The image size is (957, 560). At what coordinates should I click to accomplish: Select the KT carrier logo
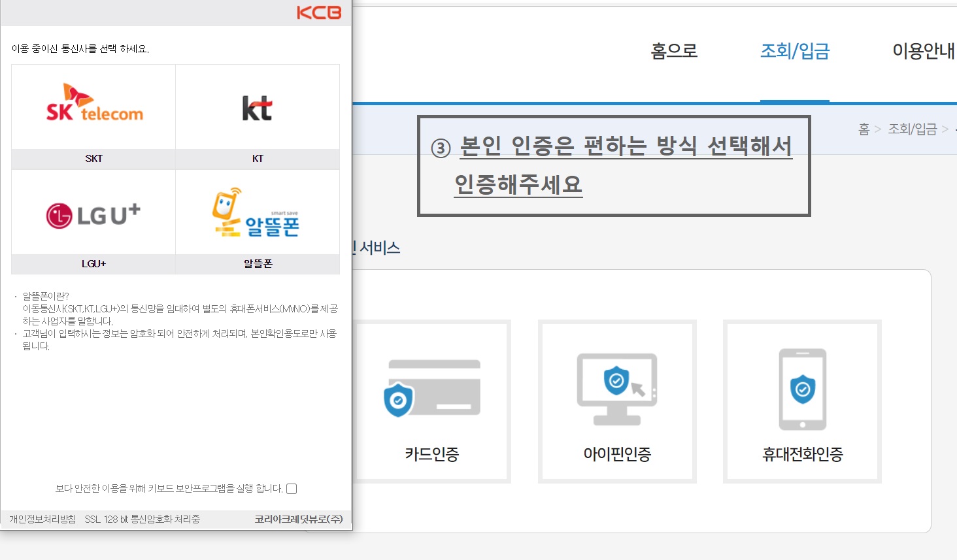(257, 108)
